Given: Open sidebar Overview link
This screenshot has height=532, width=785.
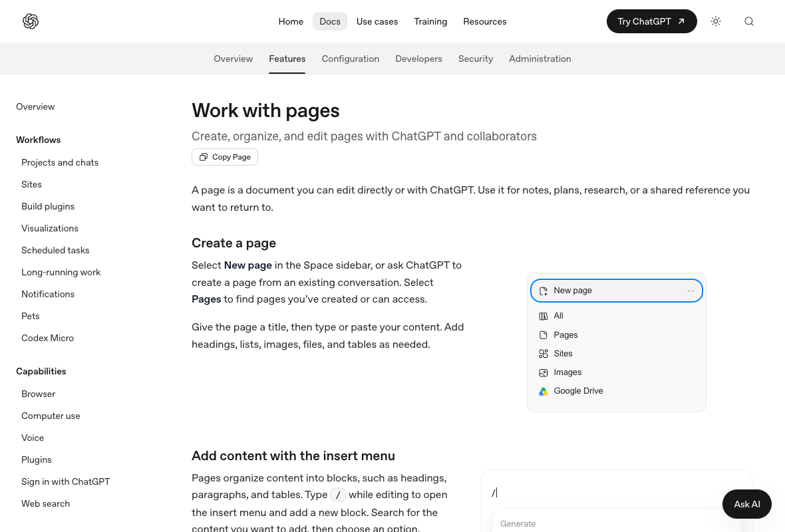Looking at the screenshot, I should click(x=35, y=106).
